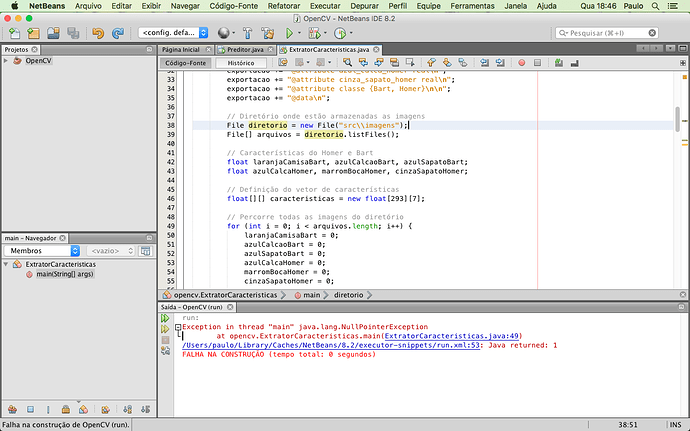Image resolution: width=690 pixels, height=431 pixels.
Task: Toggle the Histórico history view
Action: [241, 63]
